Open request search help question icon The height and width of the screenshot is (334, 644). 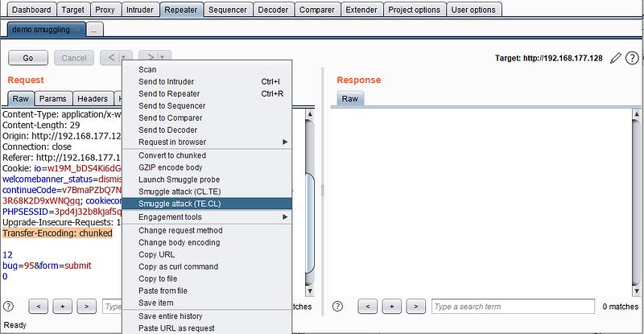8,306
